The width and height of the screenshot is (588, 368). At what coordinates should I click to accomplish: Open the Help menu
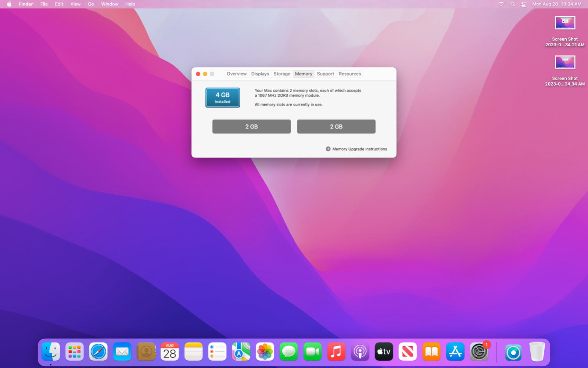coord(130,4)
